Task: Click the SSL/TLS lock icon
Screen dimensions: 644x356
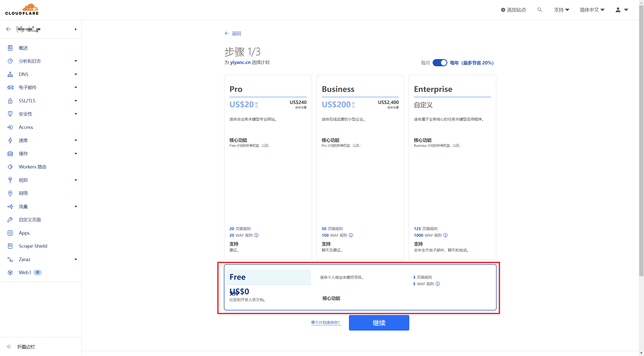Action: pyautogui.click(x=10, y=101)
